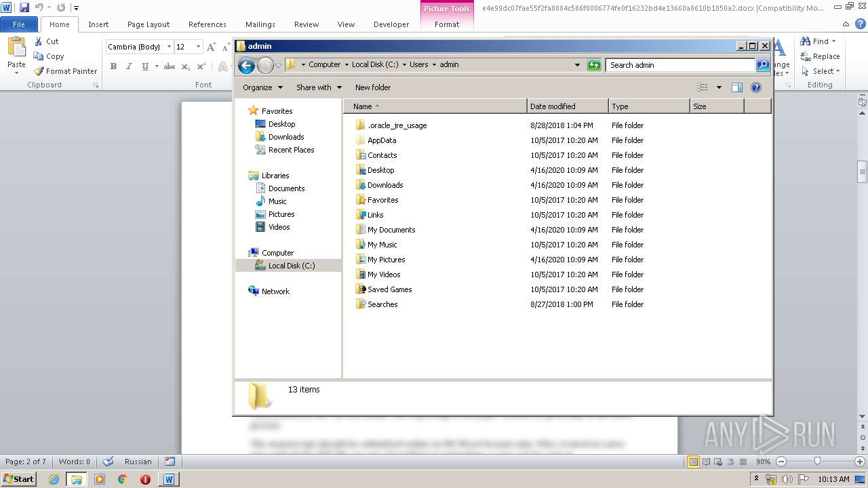This screenshot has width=868, height=488.
Task: Toggle the Explorer preview pane button
Action: click(737, 87)
